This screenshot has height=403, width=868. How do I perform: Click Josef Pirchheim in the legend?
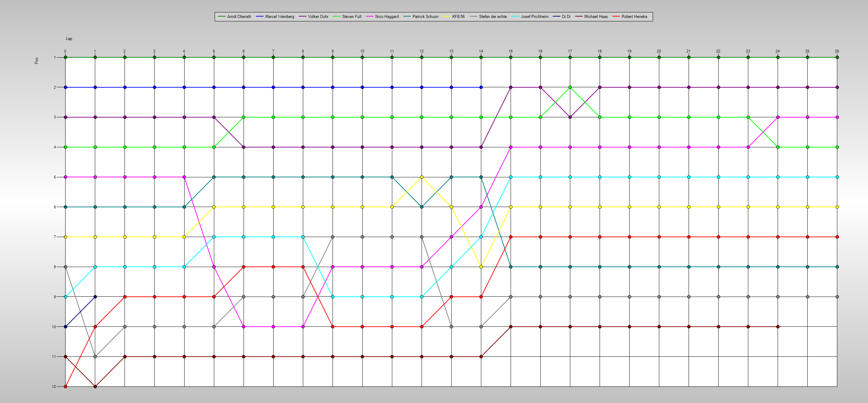pos(530,17)
